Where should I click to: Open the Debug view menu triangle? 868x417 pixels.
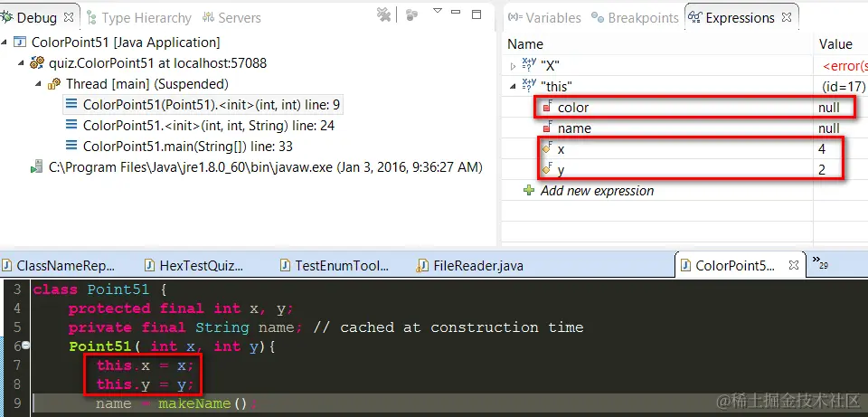pos(438,11)
